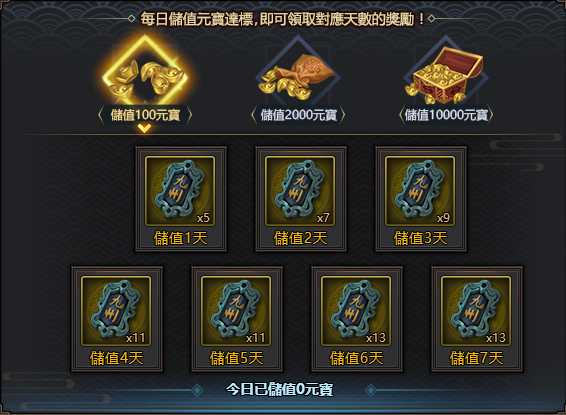Switch to the 儲值100元寶 tab label
566x415 pixels.
145,115
